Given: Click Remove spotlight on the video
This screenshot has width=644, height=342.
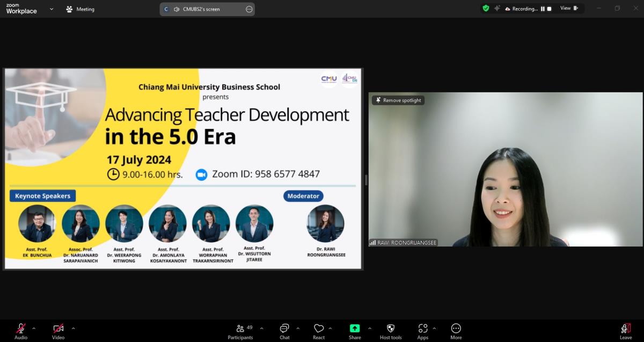Looking at the screenshot, I should (x=398, y=100).
